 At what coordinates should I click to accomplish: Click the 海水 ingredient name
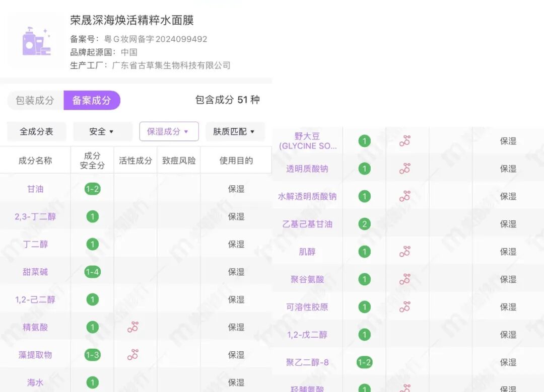click(35, 382)
